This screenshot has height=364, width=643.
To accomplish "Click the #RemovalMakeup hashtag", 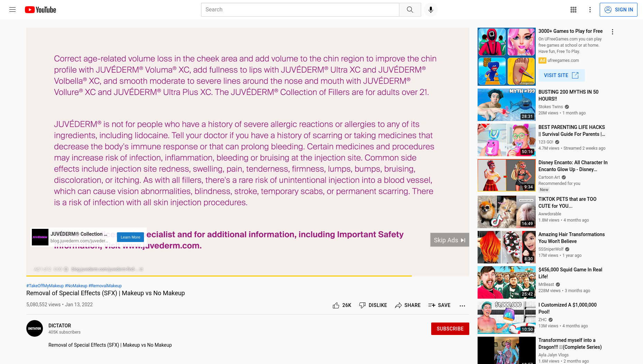I will coord(105,286).
